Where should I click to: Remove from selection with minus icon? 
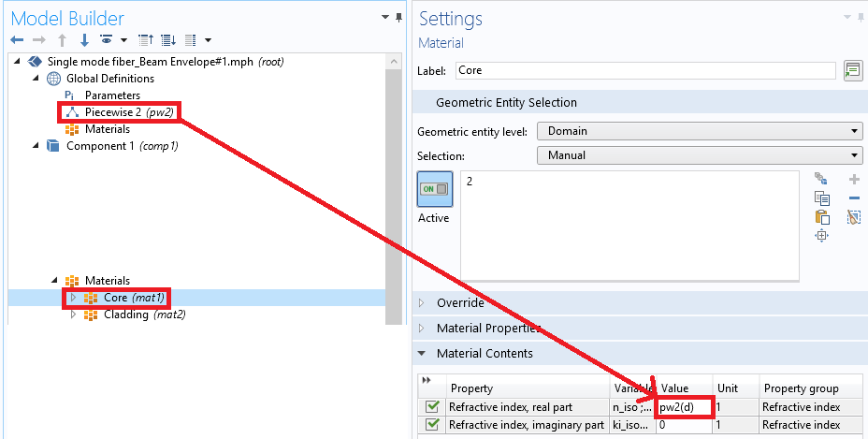(x=853, y=198)
